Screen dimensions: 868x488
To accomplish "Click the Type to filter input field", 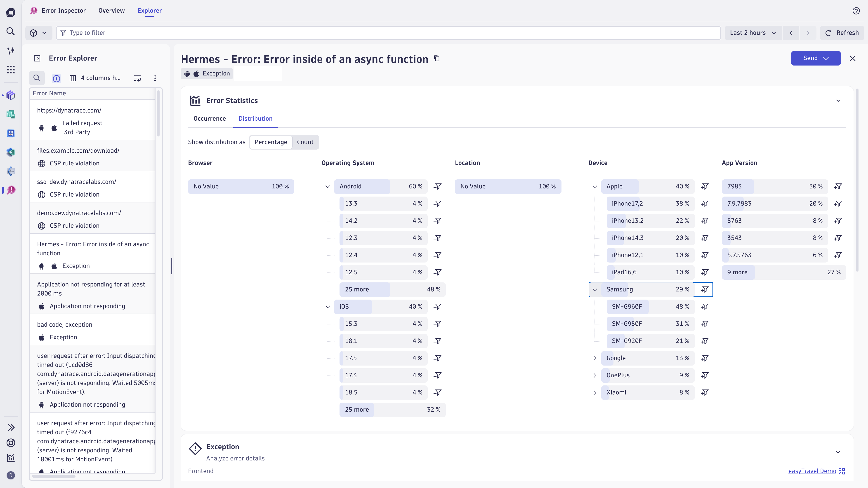I will coord(387,33).
